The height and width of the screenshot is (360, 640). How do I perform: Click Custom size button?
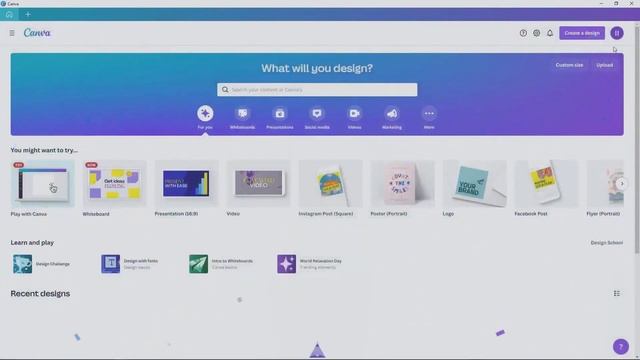[569, 65]
